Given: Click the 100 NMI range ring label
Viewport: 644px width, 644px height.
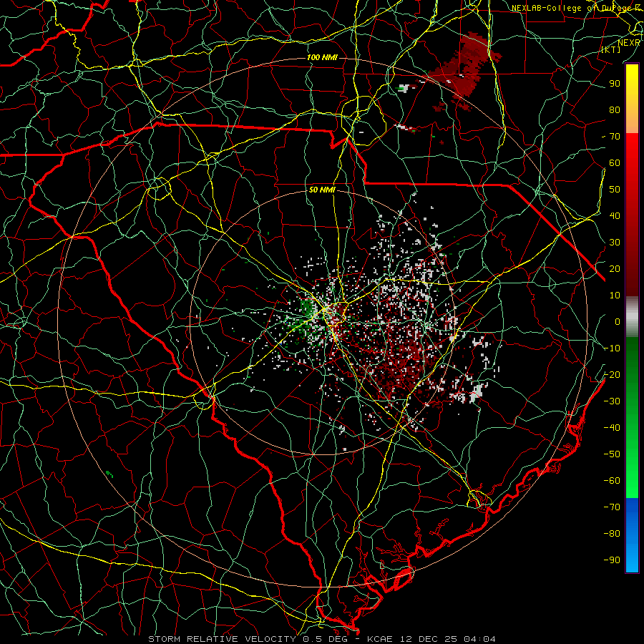Looking at the screenshot, I should (x=322, y=57).
